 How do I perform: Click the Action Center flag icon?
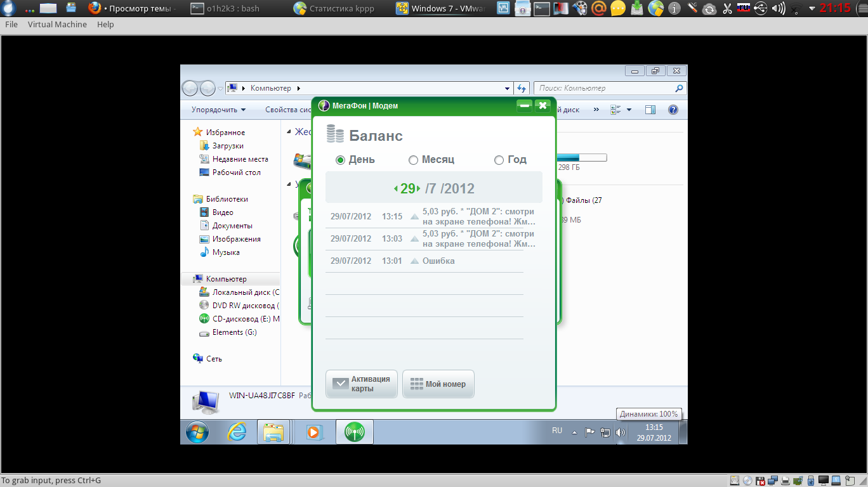590,432
